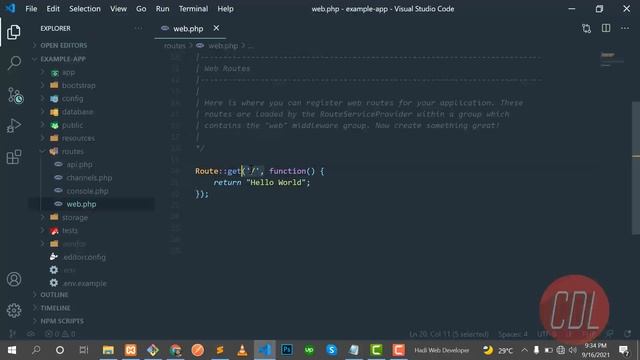Image resolution: width=640 pixels, height=360 pixels.
Task: Open the Help menu
Action: click(x=225, y=9)
